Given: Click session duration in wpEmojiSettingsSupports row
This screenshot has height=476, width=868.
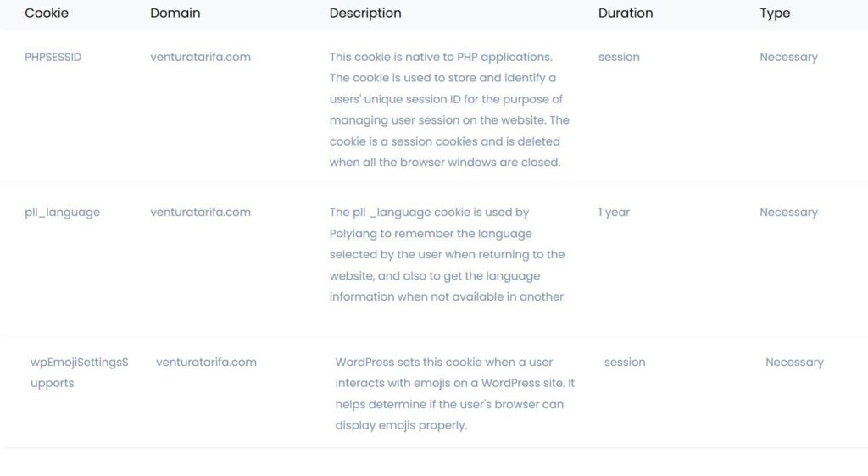Looking at the screenshot, I should pyautogui.click(x=625, y=363).
